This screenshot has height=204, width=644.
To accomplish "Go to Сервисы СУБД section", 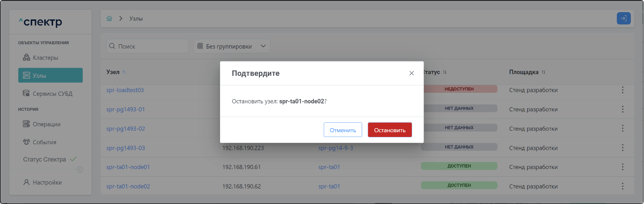I will (x=52, y=93).
